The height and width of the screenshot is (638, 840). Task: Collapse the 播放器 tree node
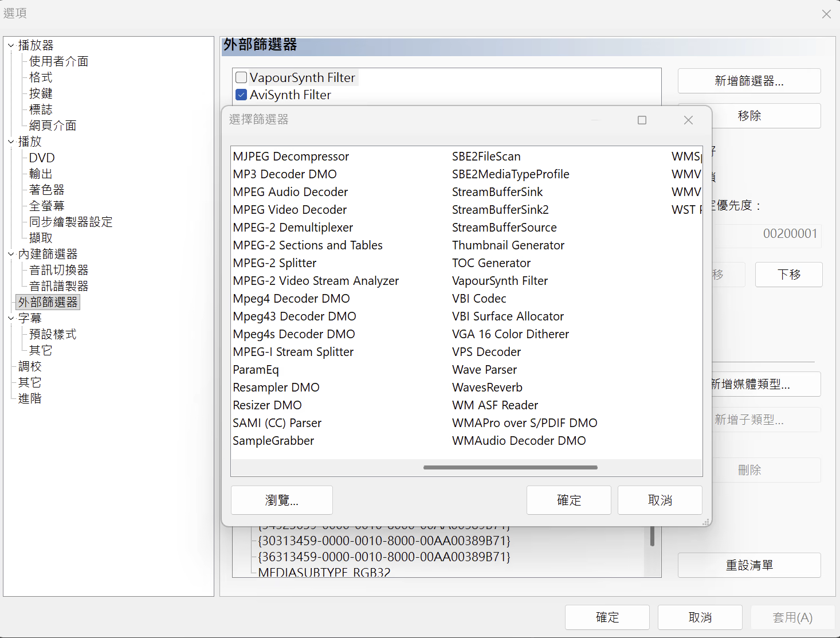point(11,45)
